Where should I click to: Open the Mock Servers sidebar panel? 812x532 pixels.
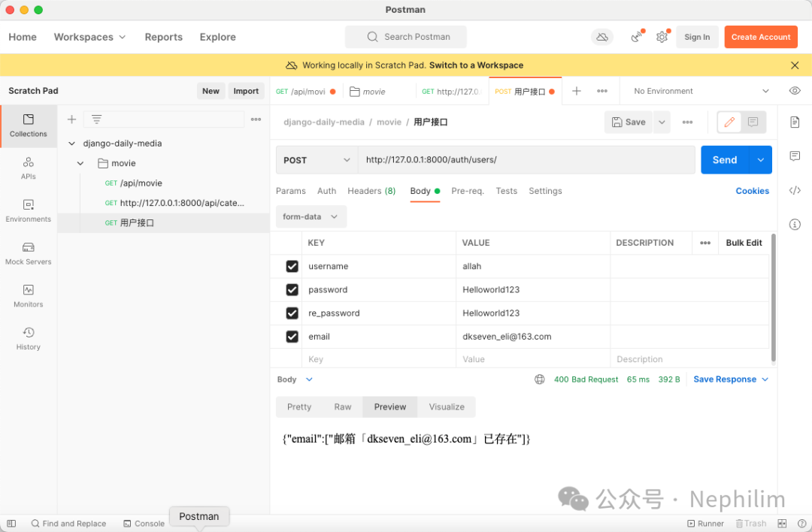pyautogui.click(x=28, y=253)
